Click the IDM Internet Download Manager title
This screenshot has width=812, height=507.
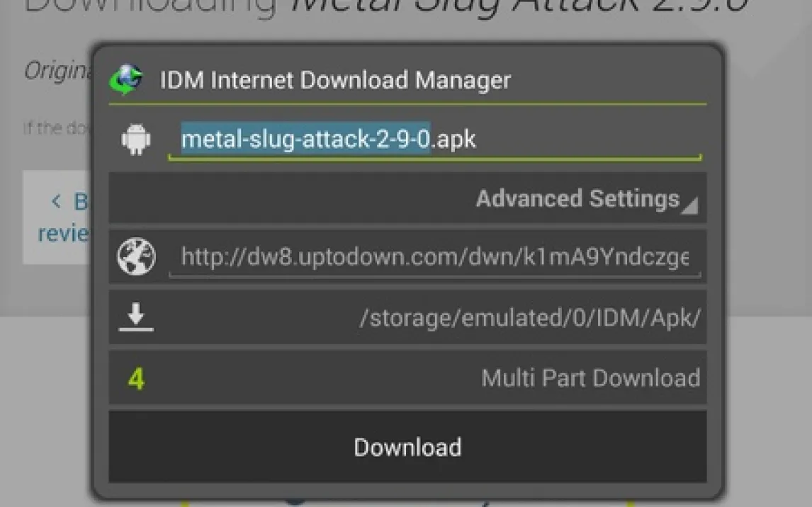coord(335,80)
